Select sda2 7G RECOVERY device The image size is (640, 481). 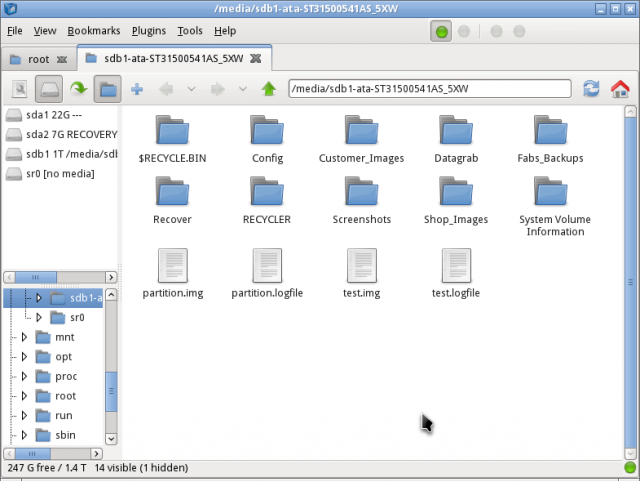60,134
